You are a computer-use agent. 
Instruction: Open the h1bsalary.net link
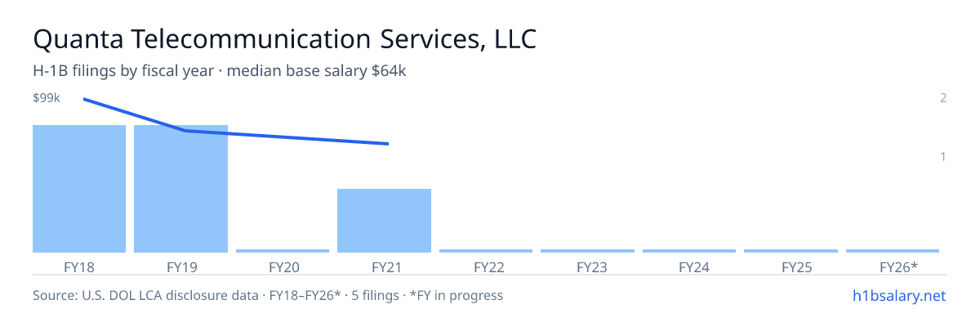898,295
